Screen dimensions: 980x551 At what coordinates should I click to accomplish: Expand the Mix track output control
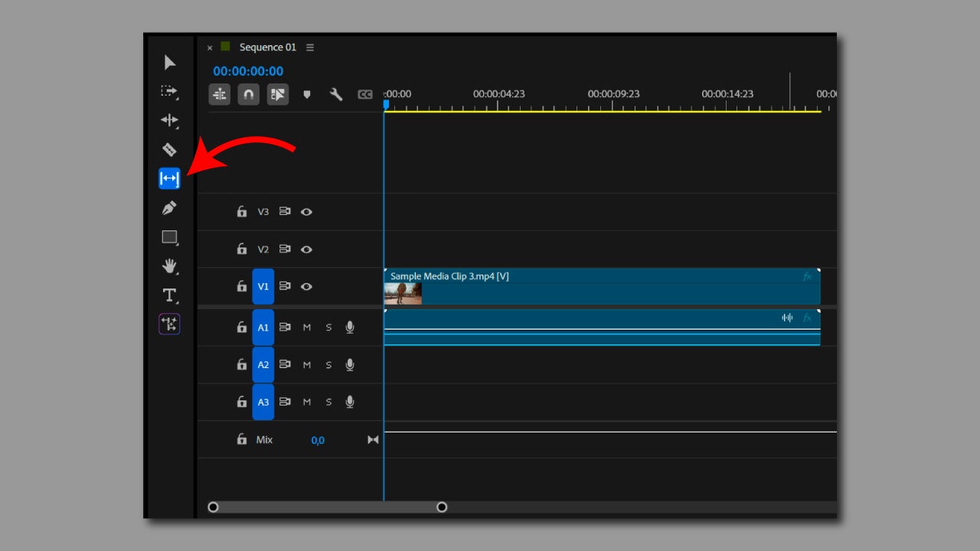click(373, 440)
